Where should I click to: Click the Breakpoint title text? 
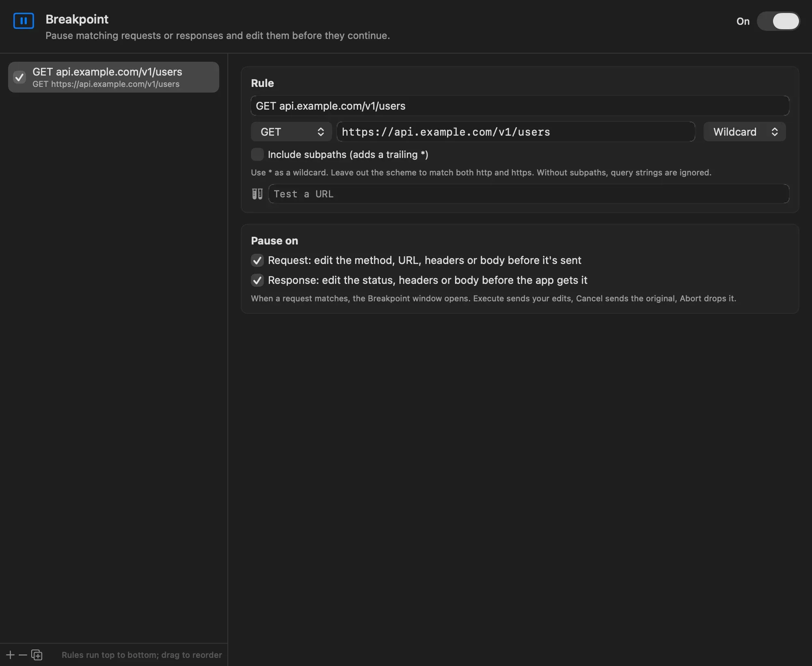[x=77, y=19]
